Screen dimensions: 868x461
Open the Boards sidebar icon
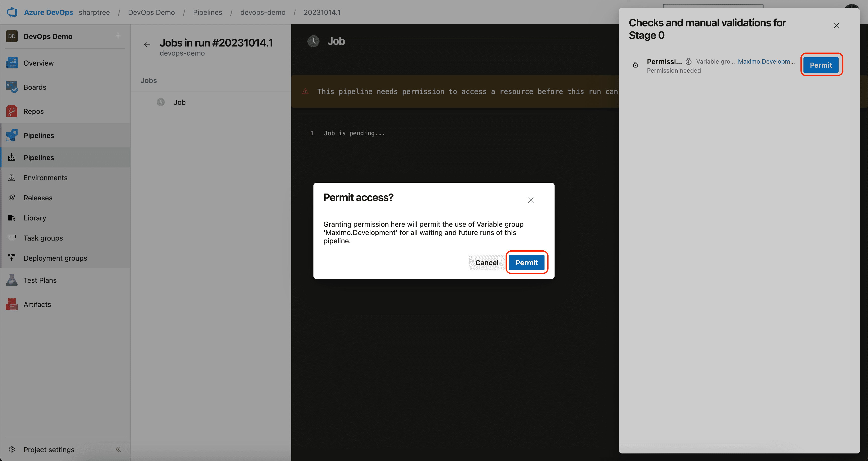[x=12, y=87]
